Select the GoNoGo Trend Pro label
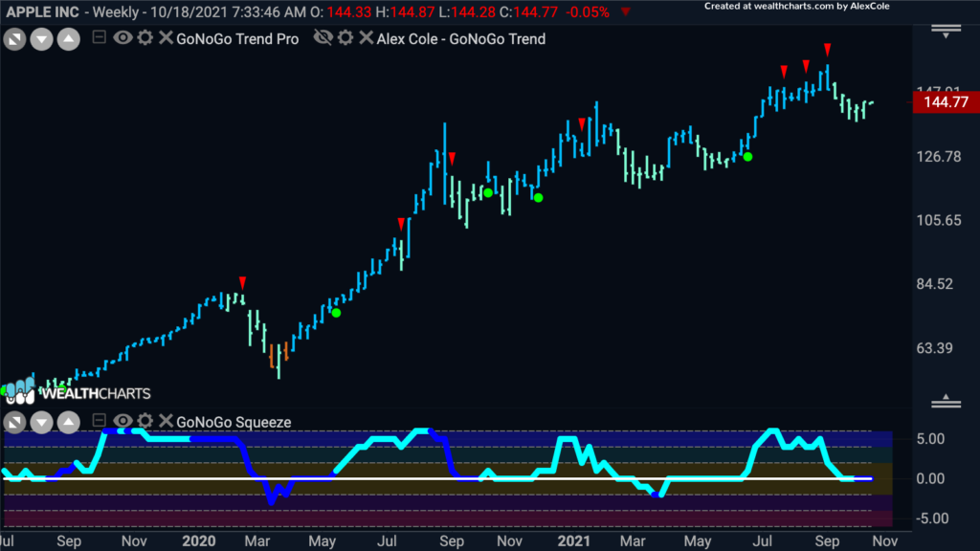This screenshot has width=980, height=551. click(237, 38)
